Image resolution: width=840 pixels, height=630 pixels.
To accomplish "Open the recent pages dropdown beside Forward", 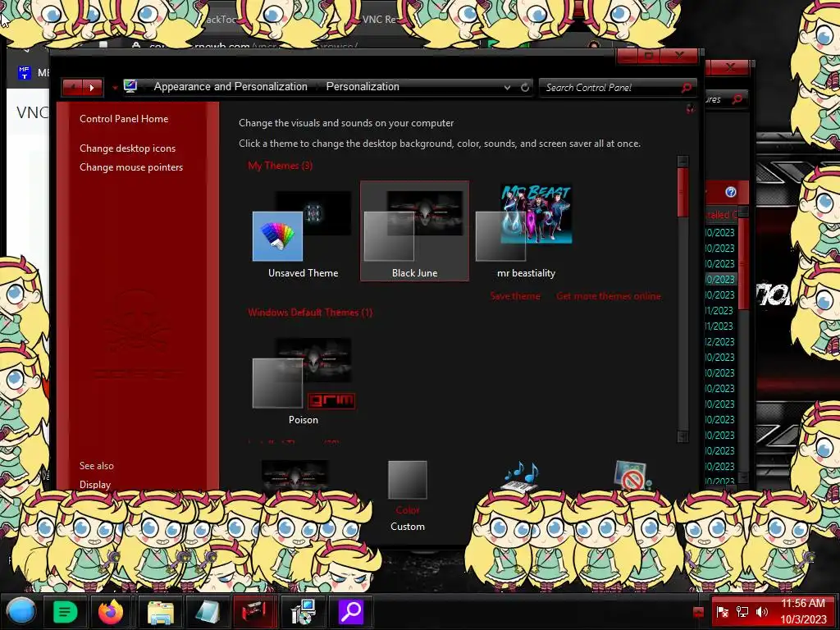I will pyautogui.click(x=115, y=87).
